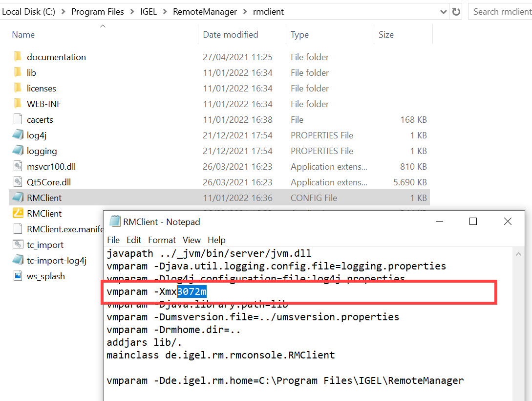The image size is (532, 401).
Task: Open the Format menu in Notepad
Action: [162, 240]
